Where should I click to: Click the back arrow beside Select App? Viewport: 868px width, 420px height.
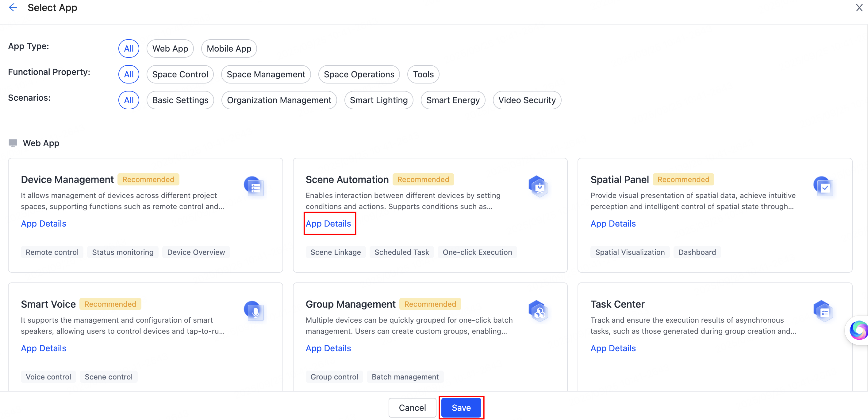pyautogui.click(x=13, y=7)
